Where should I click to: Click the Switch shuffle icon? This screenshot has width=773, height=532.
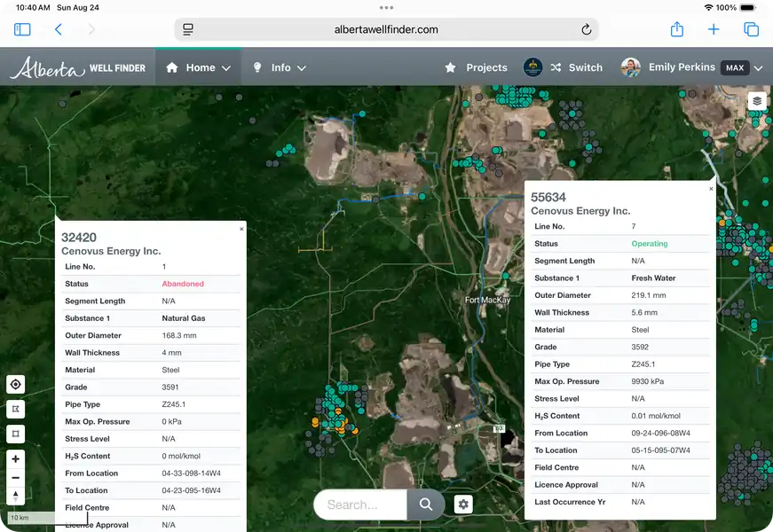556,67
